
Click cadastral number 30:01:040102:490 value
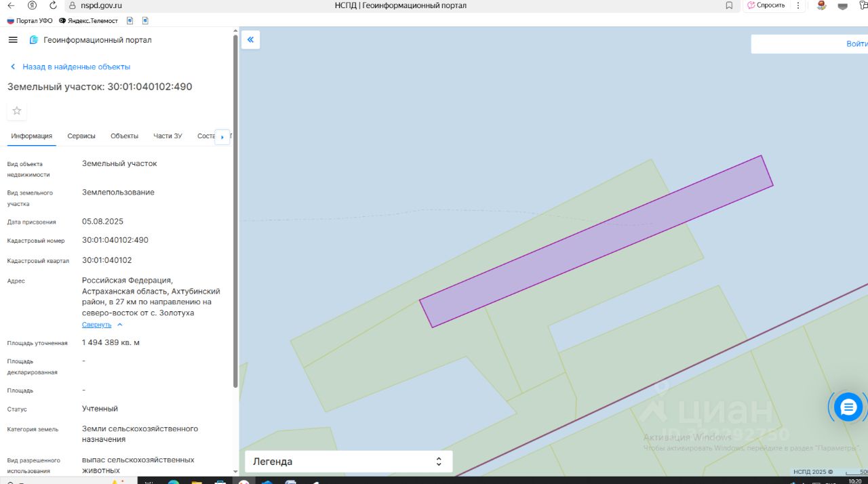(115, 240)
